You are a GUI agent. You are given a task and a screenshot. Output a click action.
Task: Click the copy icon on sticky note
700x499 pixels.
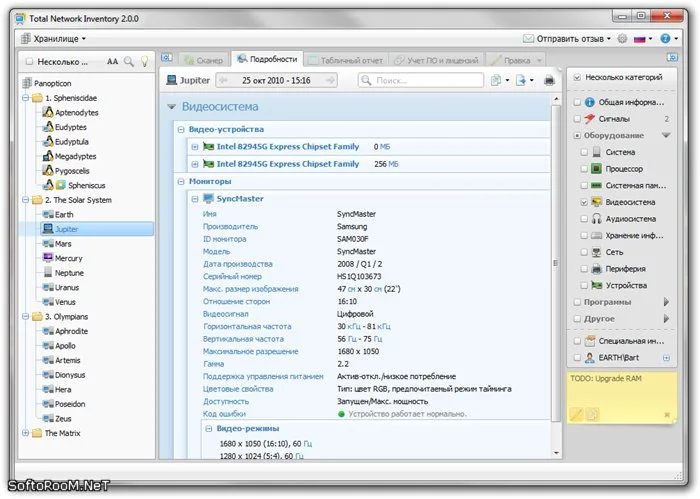[592, 414]
